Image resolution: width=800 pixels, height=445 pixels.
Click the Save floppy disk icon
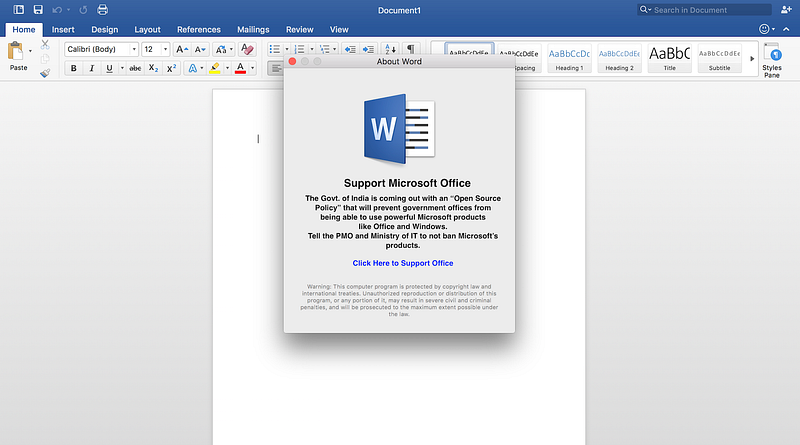pyautogui.click(x=38, y=10)
